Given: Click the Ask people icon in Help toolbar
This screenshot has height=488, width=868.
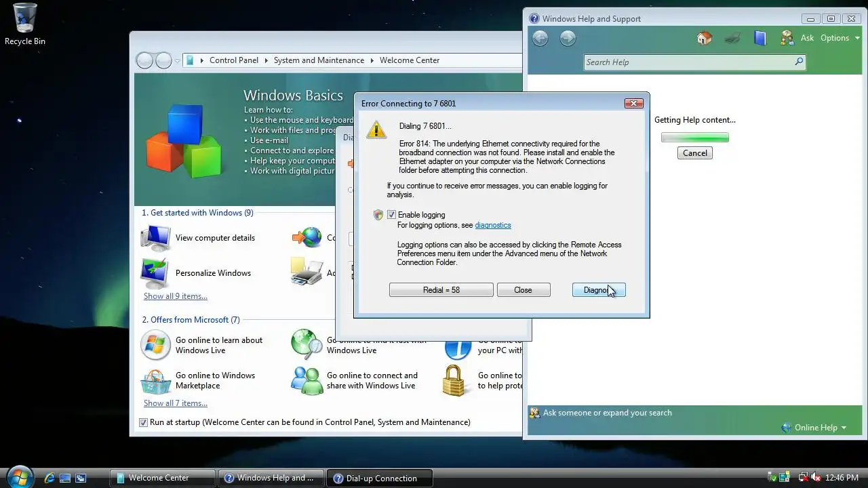Looking at the screenshot, I should pos(787,38).
